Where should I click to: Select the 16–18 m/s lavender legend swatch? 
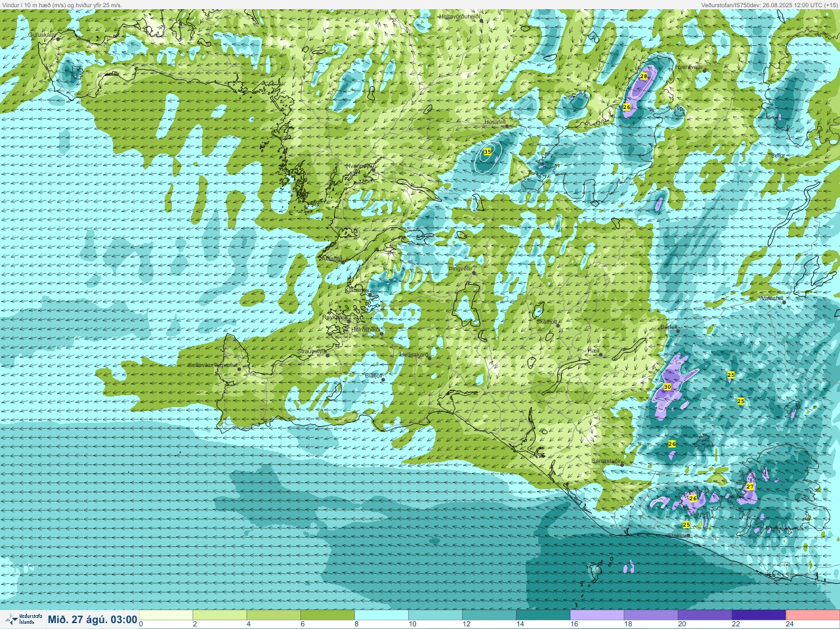point(597,615)
